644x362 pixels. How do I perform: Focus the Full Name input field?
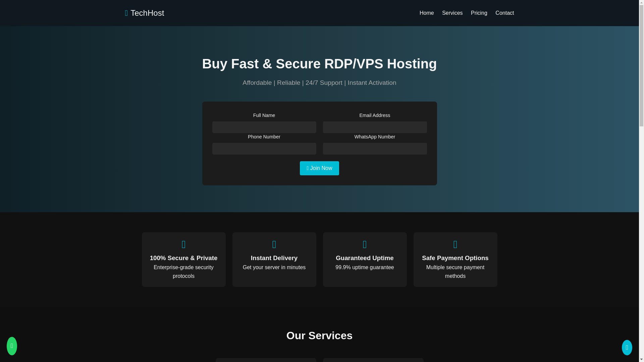pyautogui.click(x=264, y=127)
